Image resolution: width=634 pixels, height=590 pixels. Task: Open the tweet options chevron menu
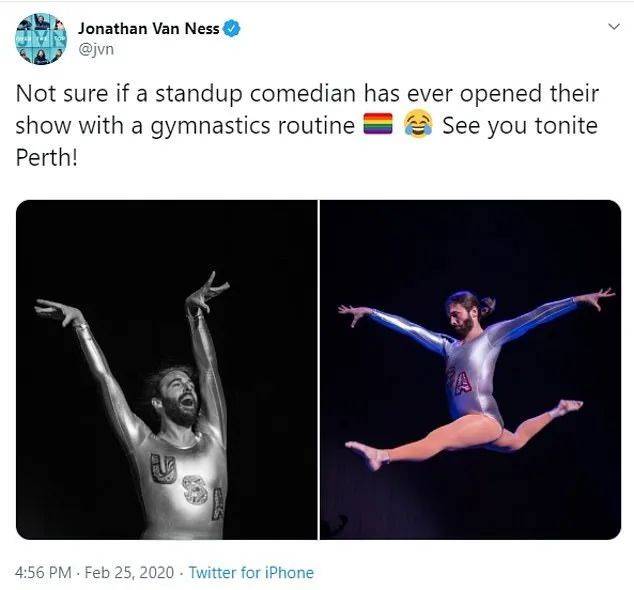614,27
